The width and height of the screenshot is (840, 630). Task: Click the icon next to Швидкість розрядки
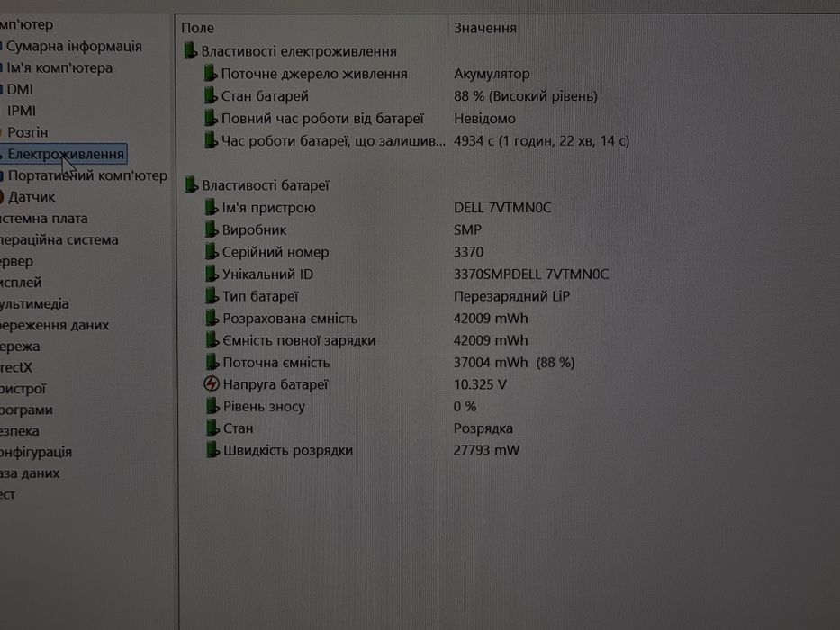tap(212, 449)
